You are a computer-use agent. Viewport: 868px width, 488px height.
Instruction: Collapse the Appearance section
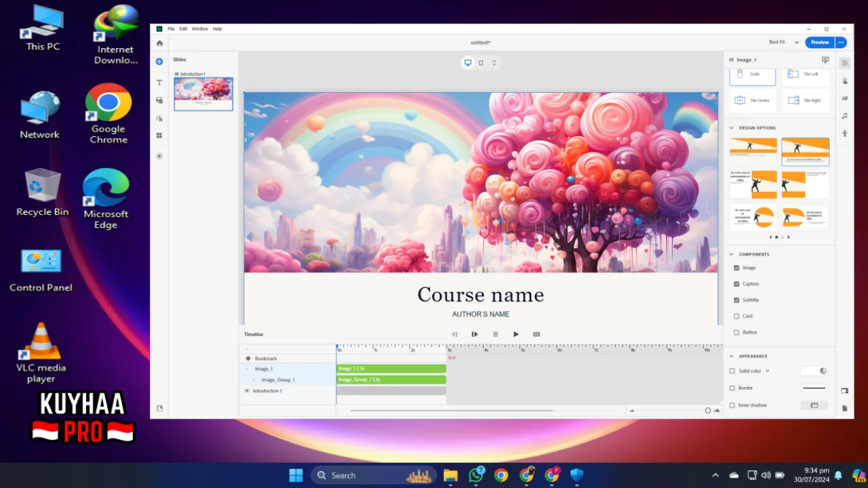point(732,356)
